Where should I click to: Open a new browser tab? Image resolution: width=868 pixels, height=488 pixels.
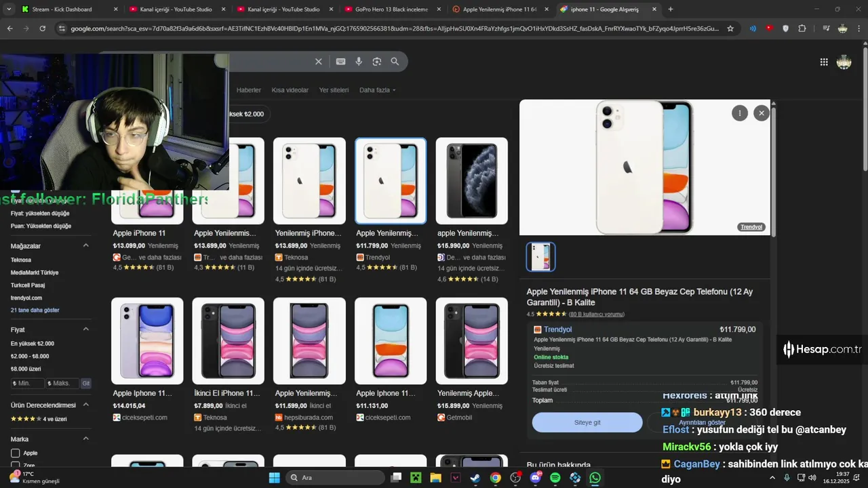671,9
